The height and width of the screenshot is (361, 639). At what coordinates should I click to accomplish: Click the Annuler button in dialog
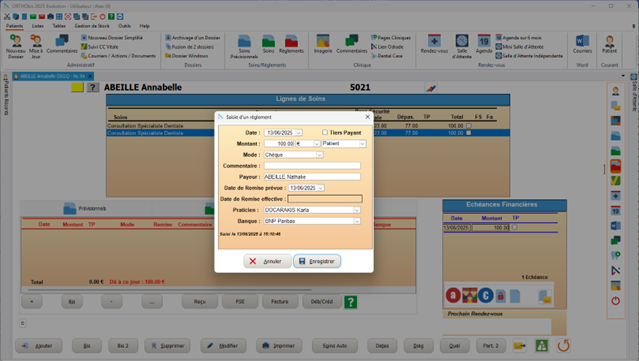[x=267, y=261]
